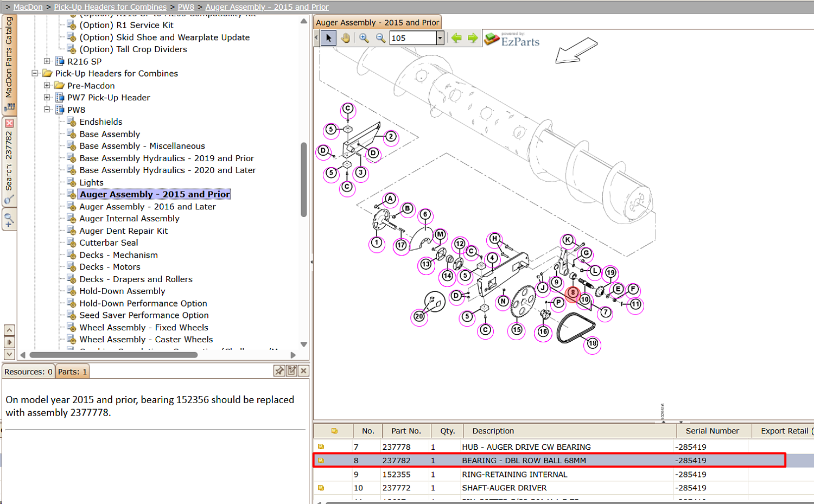Click callout 8 on the diagram
Screen dimensions: 814x504
(x=573, y=293)
